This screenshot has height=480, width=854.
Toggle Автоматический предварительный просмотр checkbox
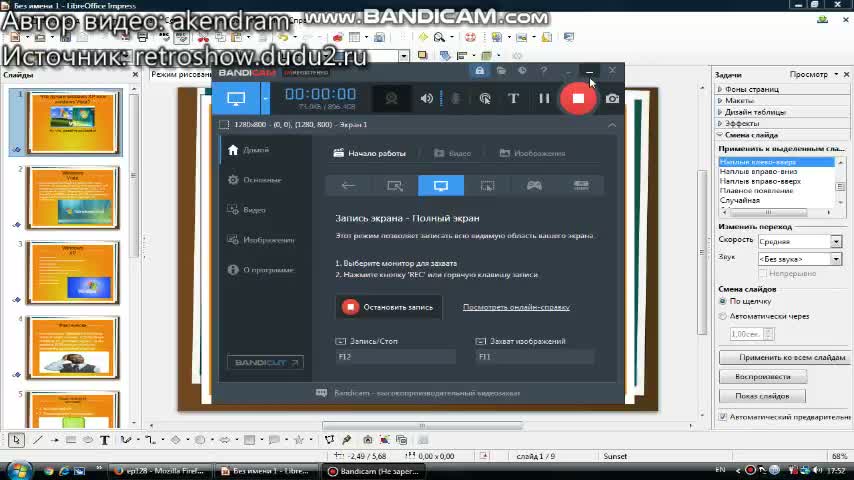pyautogui.click(x=723, y=417)
